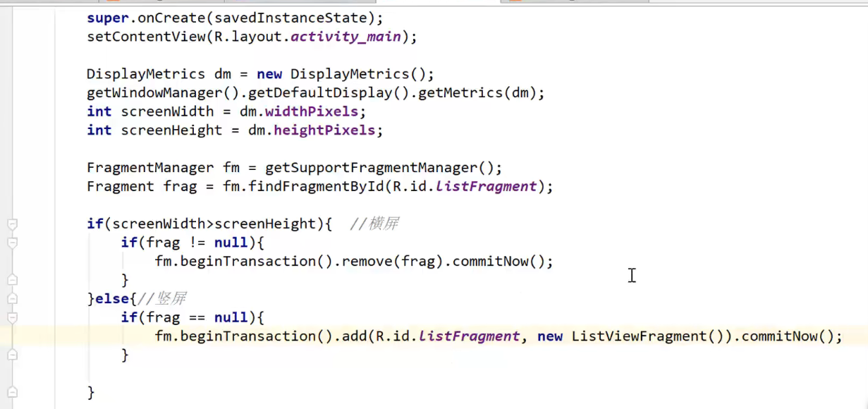Click the fold end marker at the last closing brace
The image size is (868, 409).
[12, 392]
